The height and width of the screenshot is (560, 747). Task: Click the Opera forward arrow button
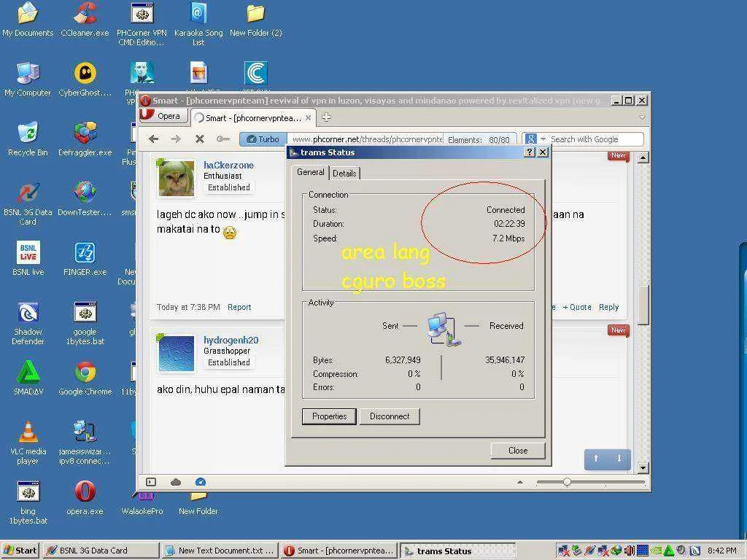pos(177,139)
